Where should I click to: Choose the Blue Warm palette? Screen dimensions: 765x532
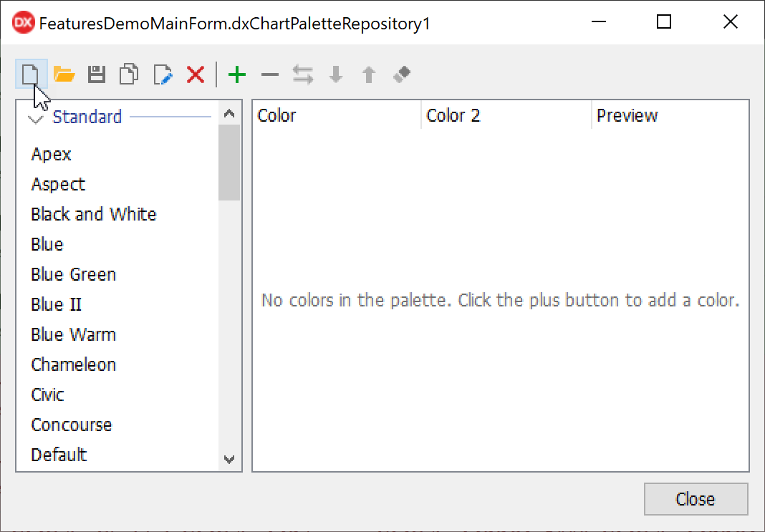click(x=74, y=334)
